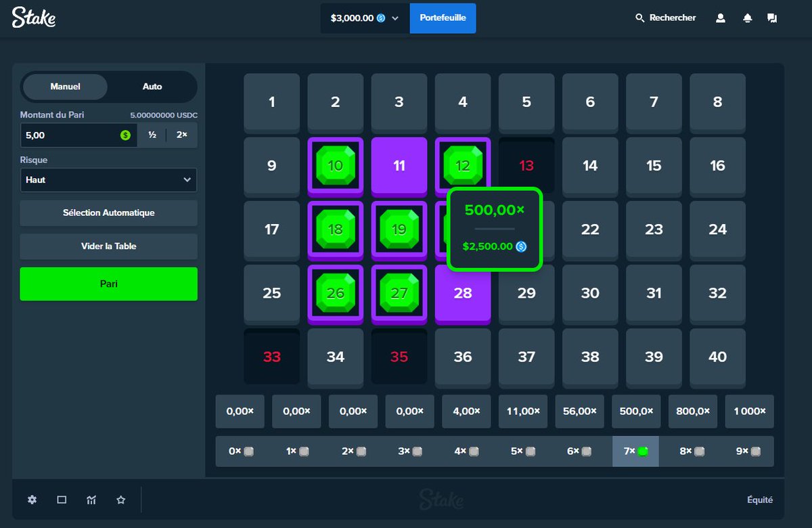Click the 11,00× multiplier box
The image size is (812, 528).
tap(523, 411)
